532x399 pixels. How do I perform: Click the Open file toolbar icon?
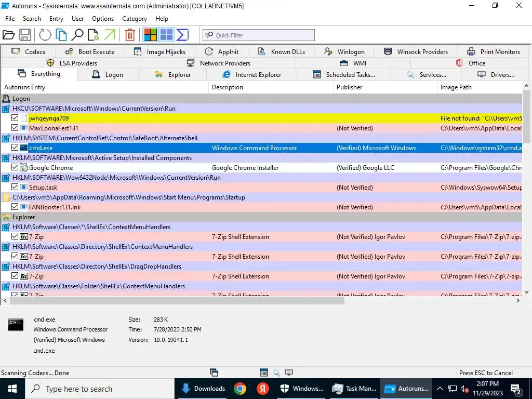(x=8, y=35)
